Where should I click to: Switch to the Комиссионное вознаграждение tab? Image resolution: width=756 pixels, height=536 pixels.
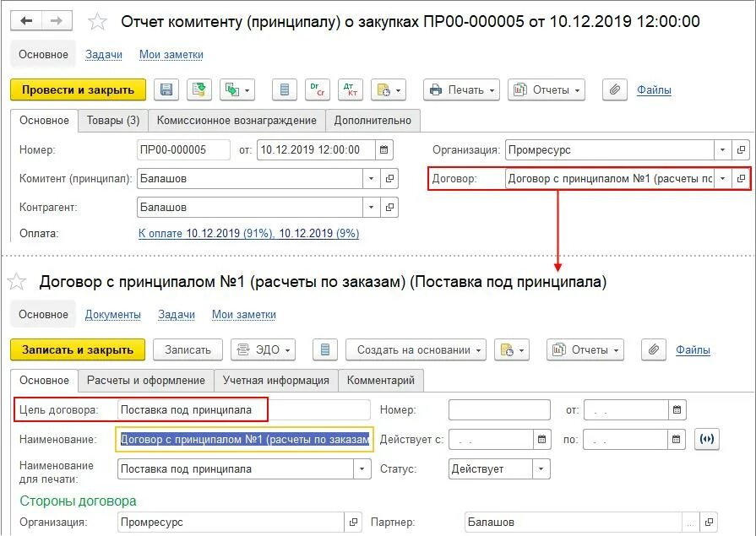coord(237,121)
